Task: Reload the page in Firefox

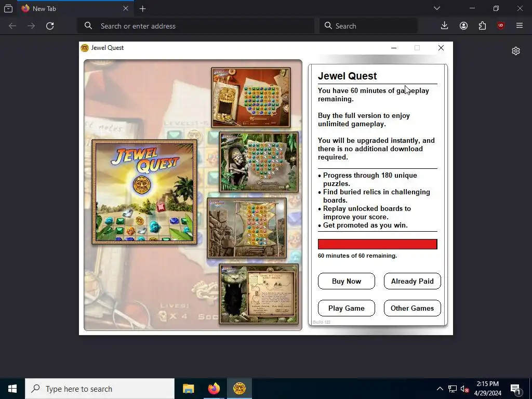Action: [50, 26]
